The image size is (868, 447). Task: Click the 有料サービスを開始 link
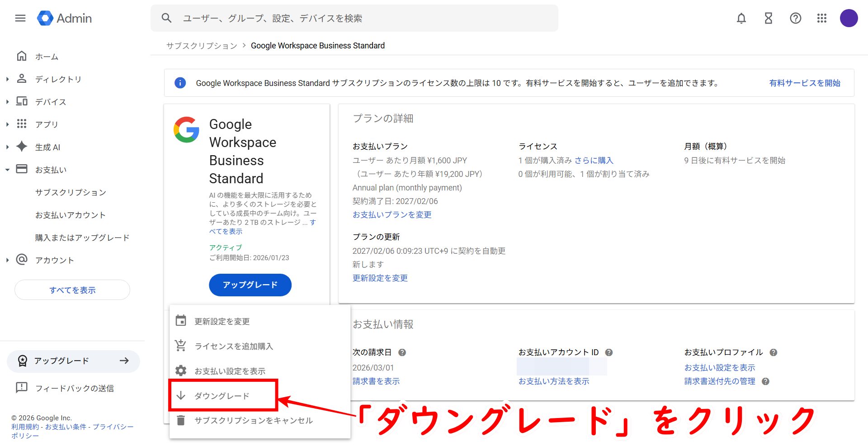point(805,83)
